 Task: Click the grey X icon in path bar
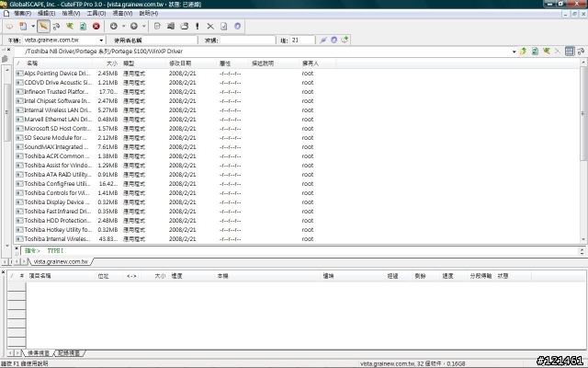click(x=558, y=52)
